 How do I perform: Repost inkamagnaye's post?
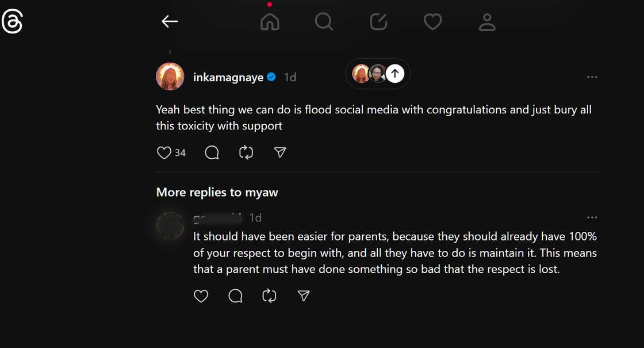pyautogui.click(x=246, y=152)
